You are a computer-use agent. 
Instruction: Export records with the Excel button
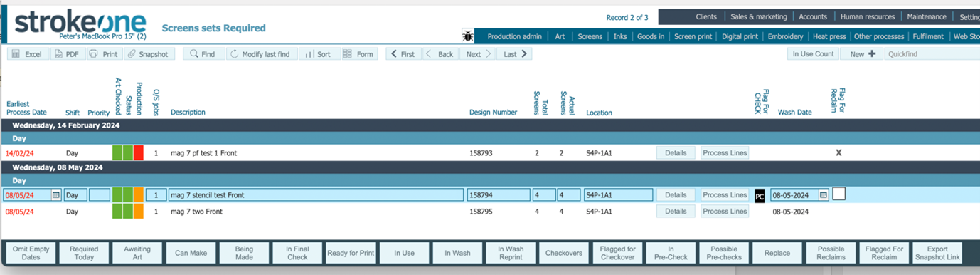coord(28,54)
